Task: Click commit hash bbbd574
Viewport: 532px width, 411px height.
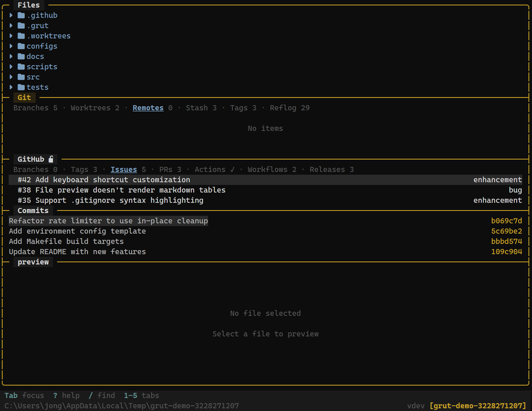Action: coord(507,241)
